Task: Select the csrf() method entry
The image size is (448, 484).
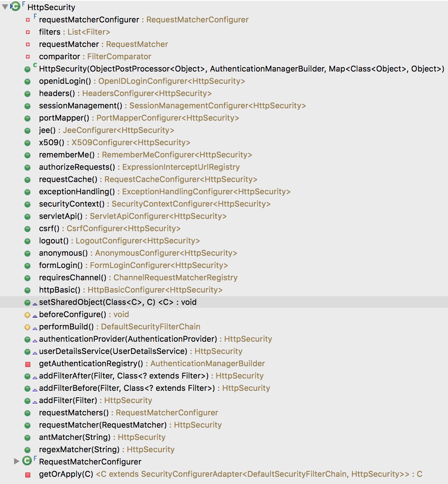Action: coord(65,228)
